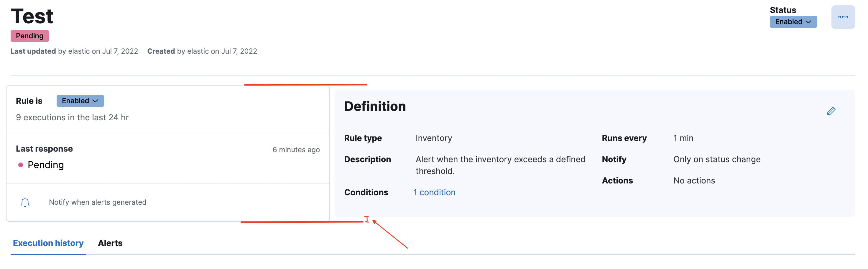The image size is (868, 269).
Task: Click the notification bell icon
Action: pos(25,202)
